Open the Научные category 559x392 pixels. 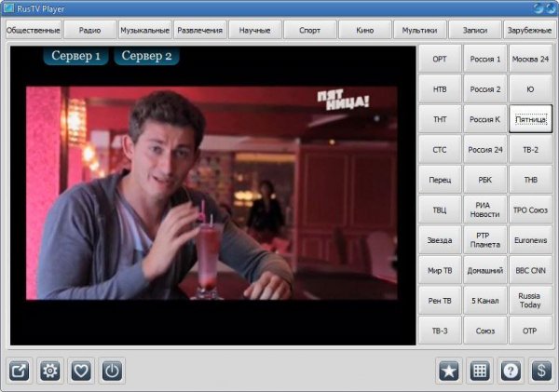click(255, 30)
